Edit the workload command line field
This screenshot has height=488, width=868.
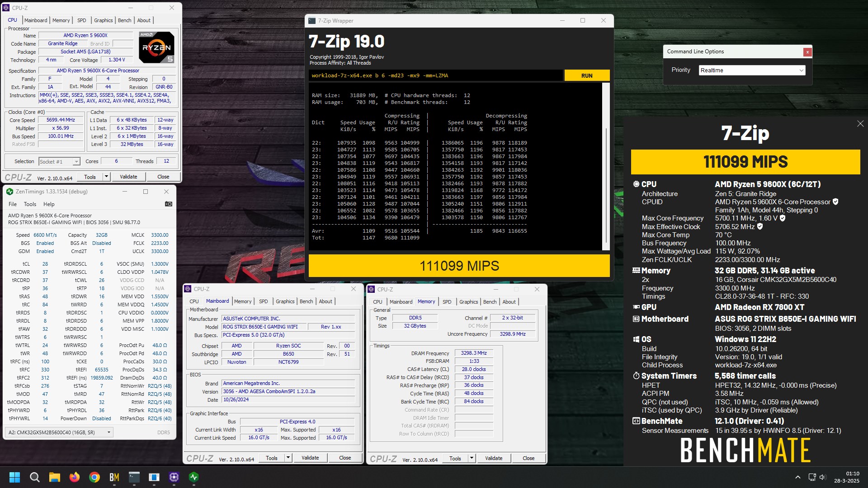(x=436, y=75)
